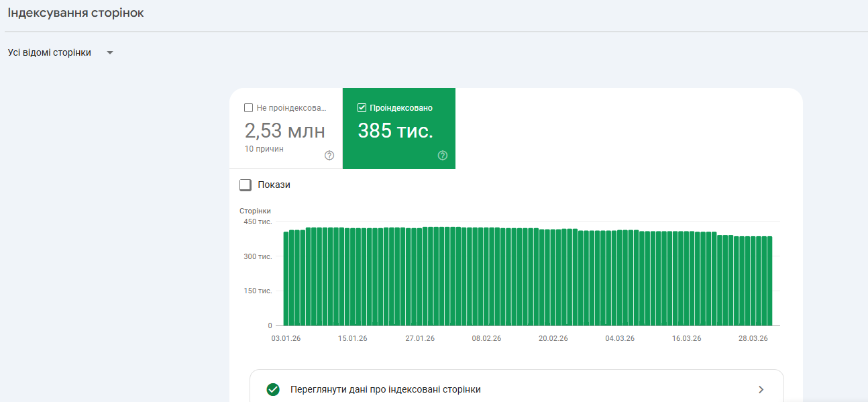
Task: Click chart date label 27.01.26
Action: click(x=420, y=338)
